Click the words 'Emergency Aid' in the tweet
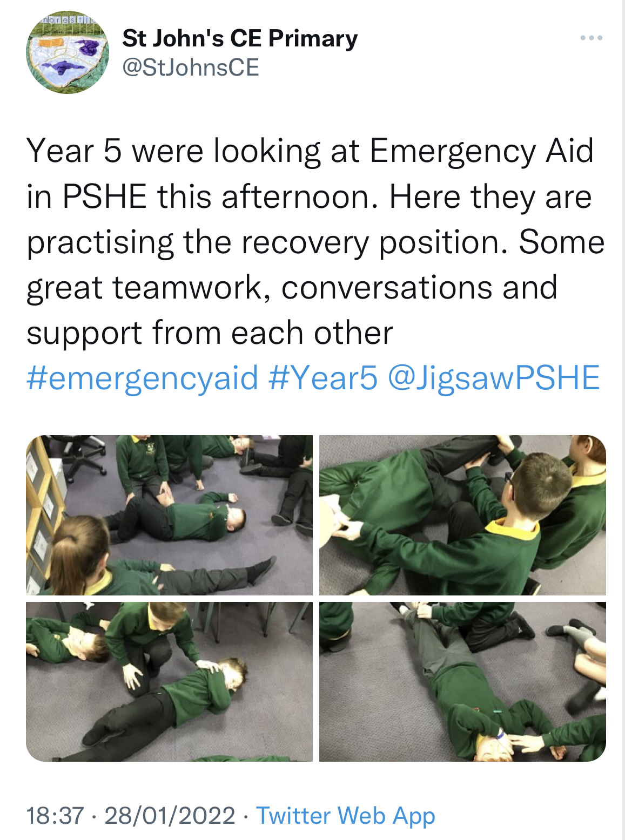 [x=482, y=151]
